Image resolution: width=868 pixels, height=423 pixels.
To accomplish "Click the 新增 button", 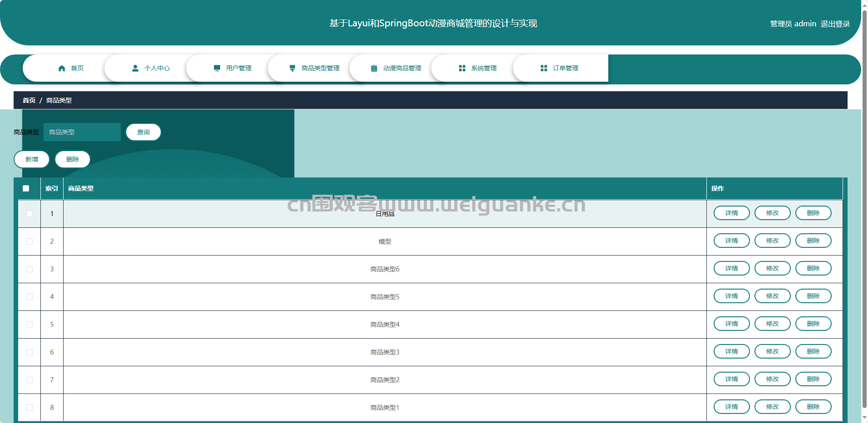I will (x=32, y=159).
